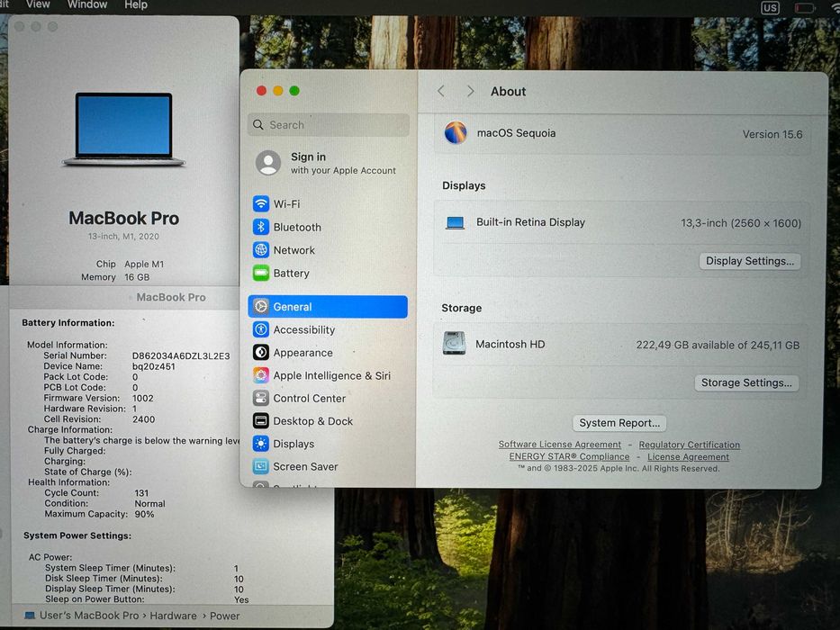Open the Regulatory Certification link
Screen dimensions: 840x630
point(689,445)
